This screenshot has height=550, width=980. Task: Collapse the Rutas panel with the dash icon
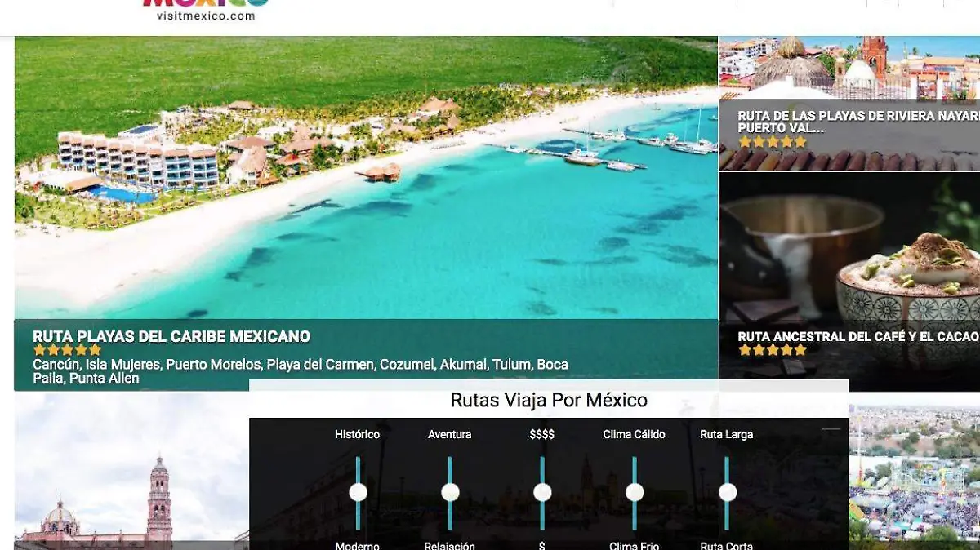[x=831, y=429]
